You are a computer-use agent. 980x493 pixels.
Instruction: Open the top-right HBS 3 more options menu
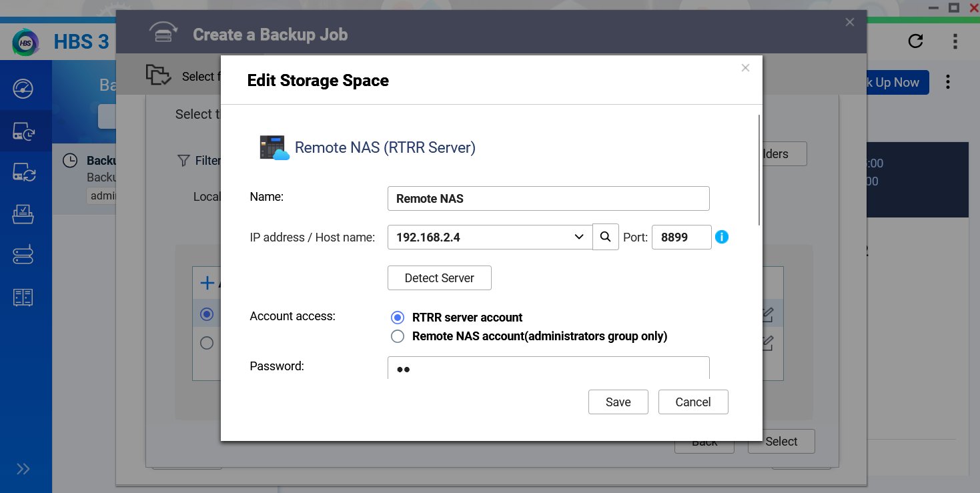(955, 41)
